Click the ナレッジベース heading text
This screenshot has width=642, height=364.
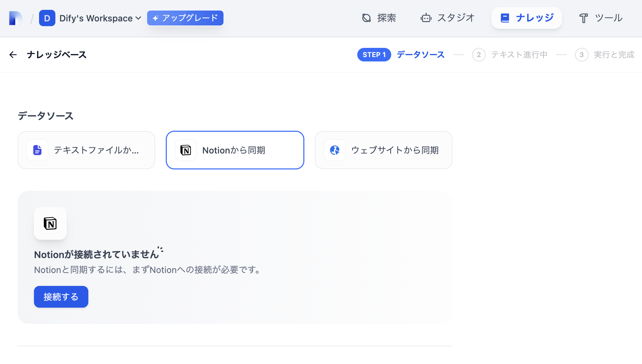click(x=57, y=55)
